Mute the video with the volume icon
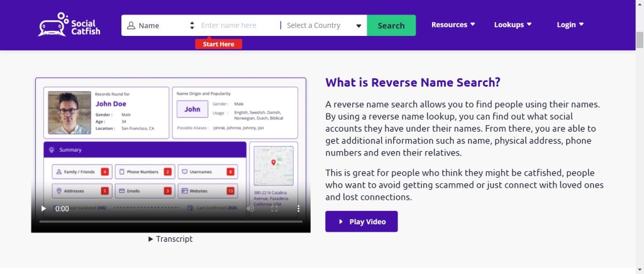 250,208
